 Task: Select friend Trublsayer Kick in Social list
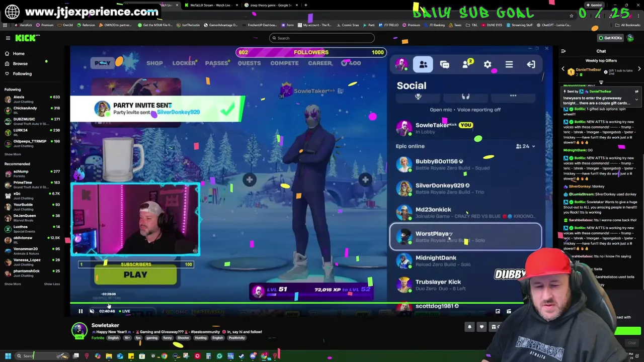click(x=465, y=285)
